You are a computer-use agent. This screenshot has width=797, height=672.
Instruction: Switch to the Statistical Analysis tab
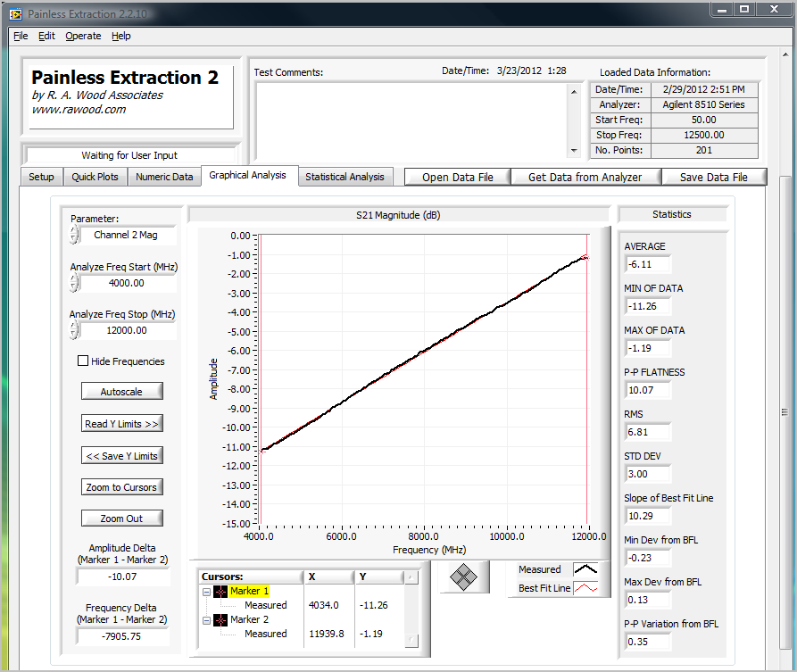(x=345, y=177)
